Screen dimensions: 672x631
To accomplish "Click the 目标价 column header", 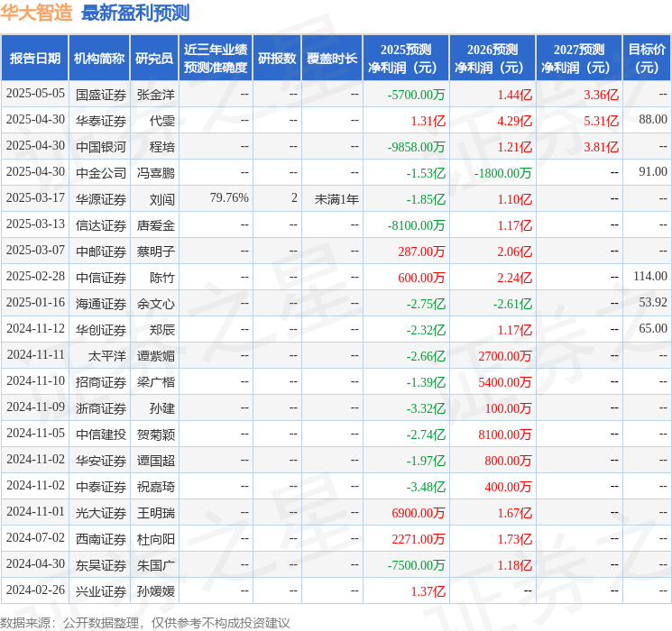I will (x=647, y=59).
